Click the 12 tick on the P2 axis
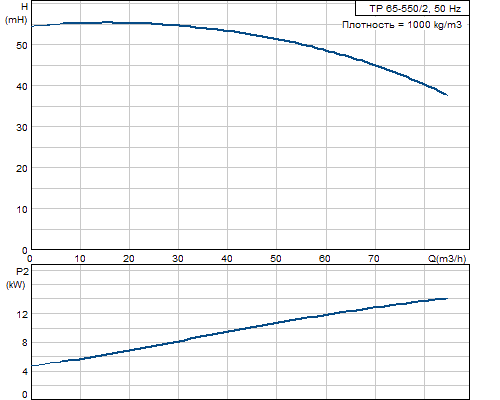 coord(23,314)
